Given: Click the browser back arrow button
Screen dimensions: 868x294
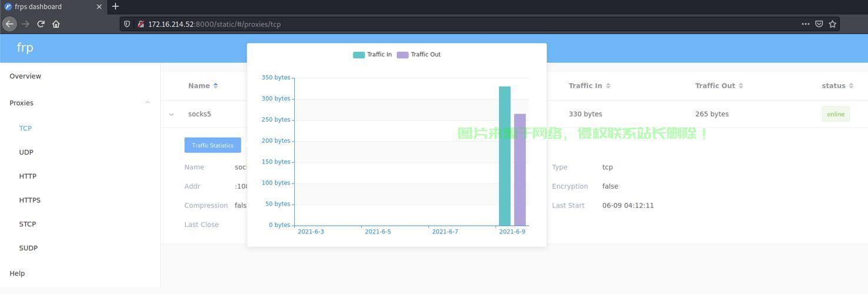Looking at the screenshot, I should point(9,24).
